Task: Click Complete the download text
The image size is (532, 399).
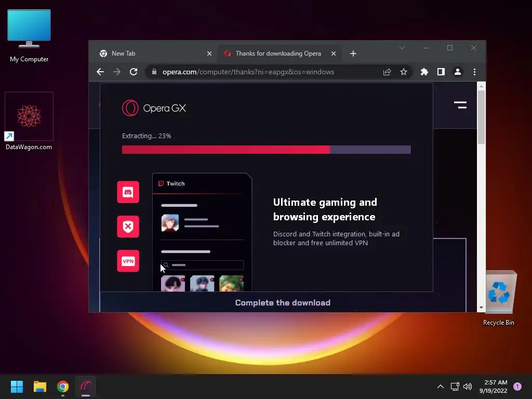Action: [283, 303]
